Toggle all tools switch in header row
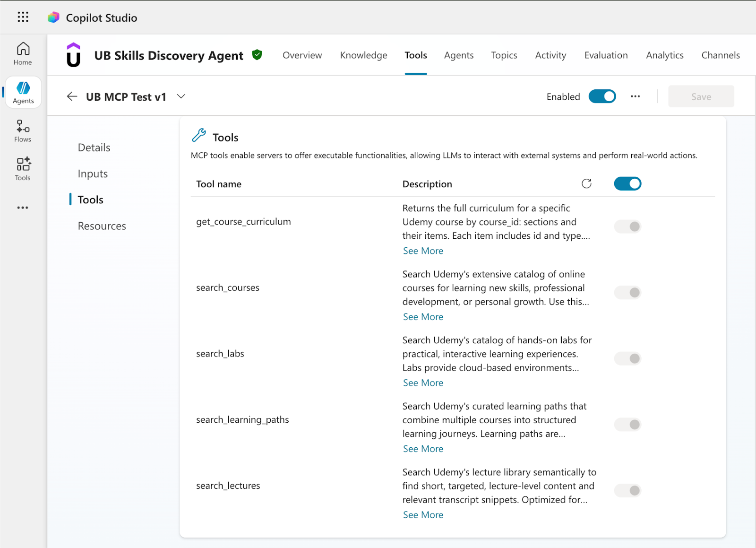 627,183
